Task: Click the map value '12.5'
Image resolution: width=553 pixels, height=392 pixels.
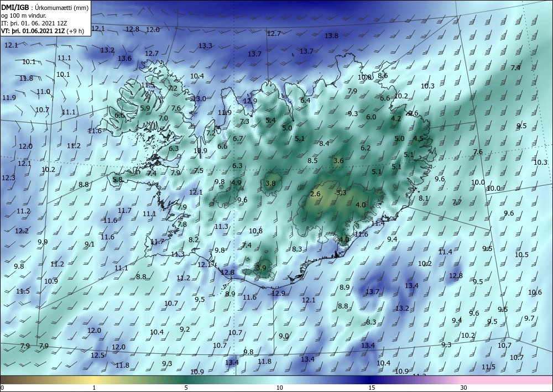Action: coord(97,356)
